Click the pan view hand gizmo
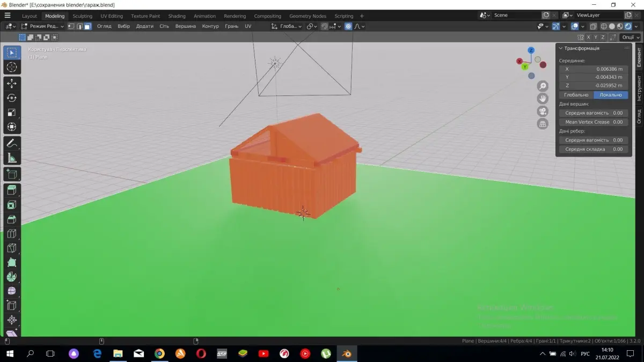644x362 pixels. 543,98
